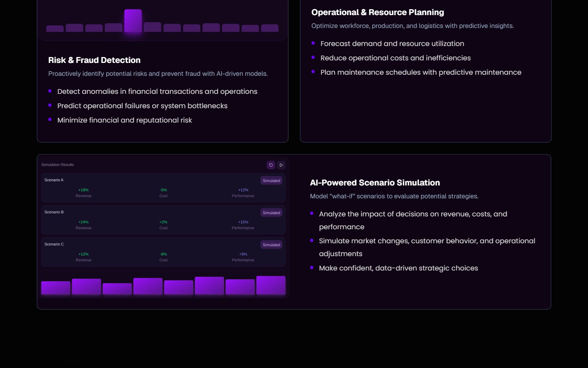588x368 pixels.
Task: Select the Scenario B label
Action: point(54,212)
